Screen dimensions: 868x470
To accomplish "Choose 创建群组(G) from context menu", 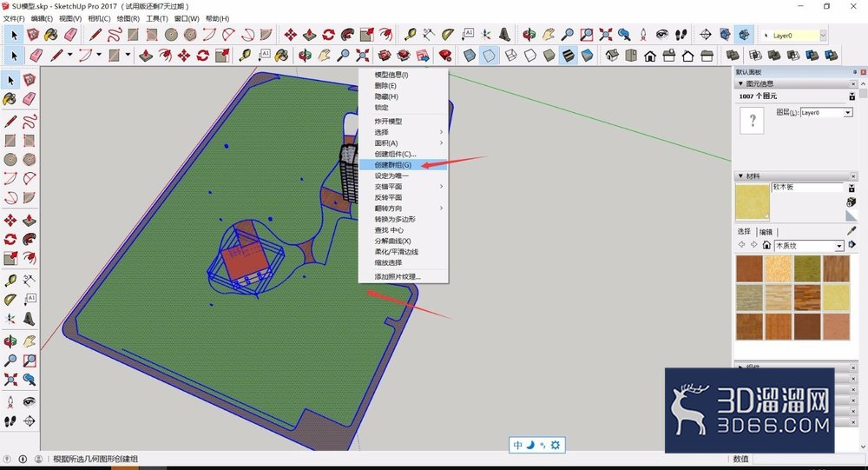I will click(x=393, y=165).
